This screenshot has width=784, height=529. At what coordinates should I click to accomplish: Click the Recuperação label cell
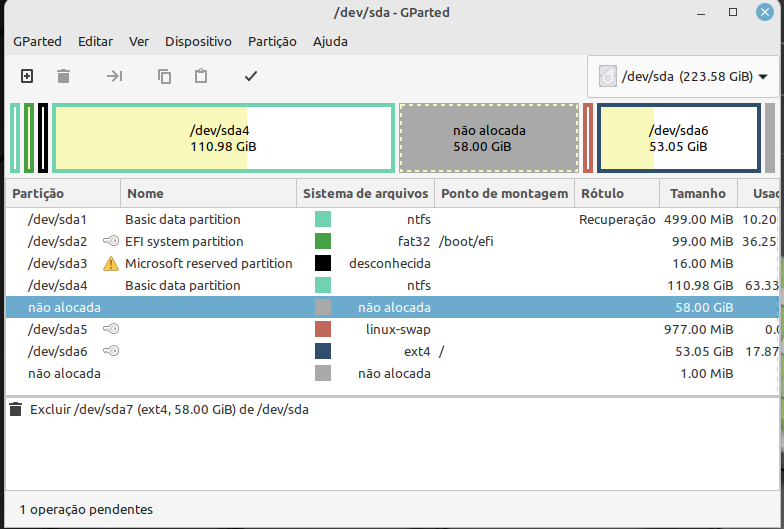pyautogui.click(x=617, y=220)
